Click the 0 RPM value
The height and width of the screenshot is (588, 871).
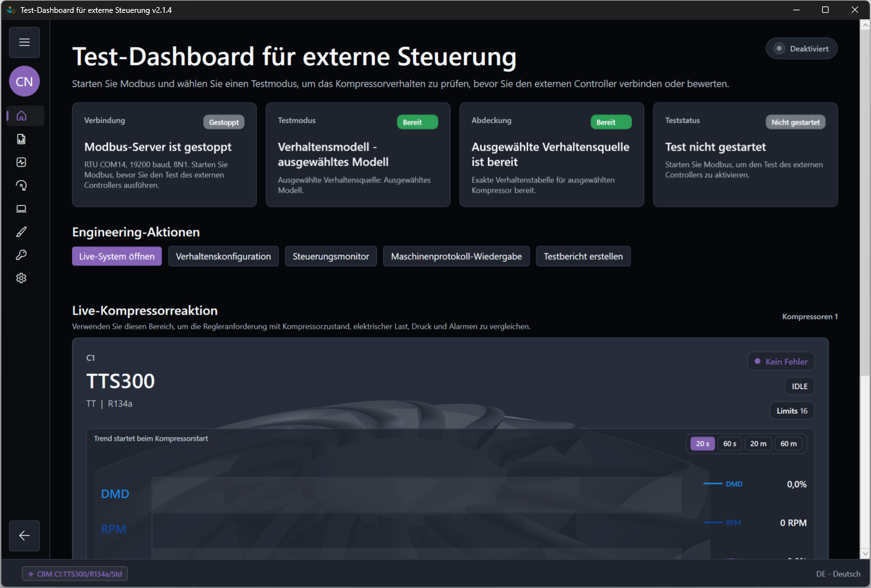pyautogui.click(x=793, y=523)
